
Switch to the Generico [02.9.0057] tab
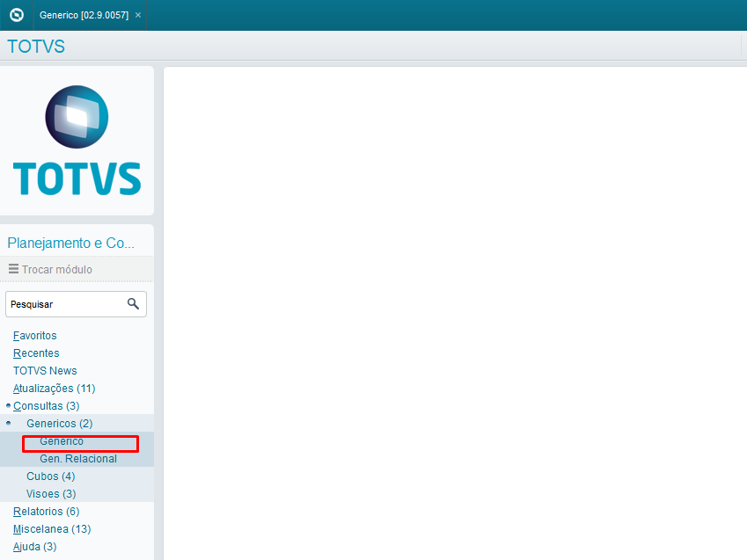(x=84, y=15)
